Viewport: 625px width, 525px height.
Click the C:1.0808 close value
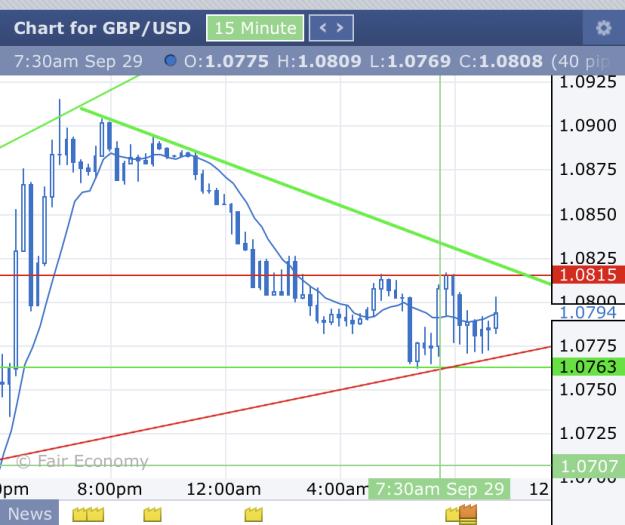click(501, 61)
